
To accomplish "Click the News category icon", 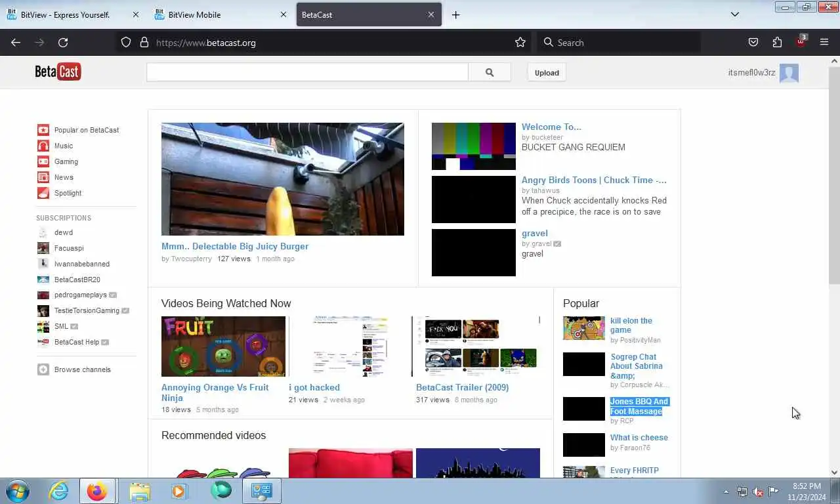I will tap(43, 177).
